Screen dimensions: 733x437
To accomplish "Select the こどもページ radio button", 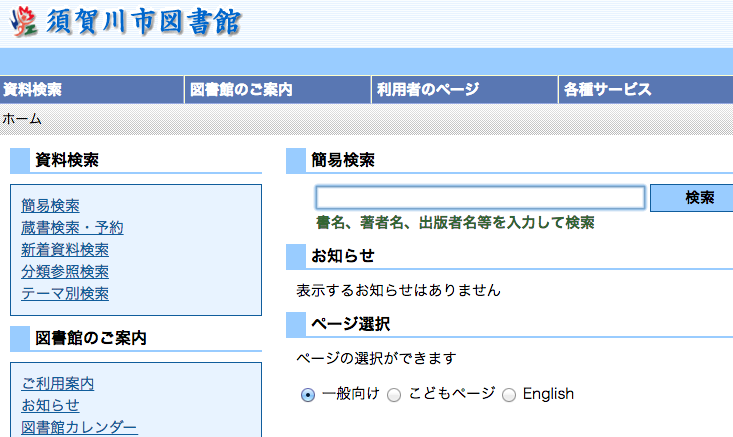I will (394, 395).
